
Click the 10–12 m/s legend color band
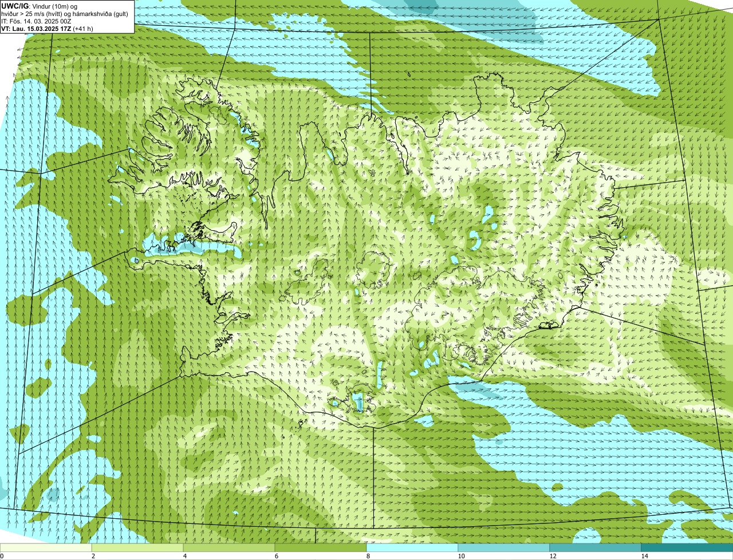(504, 547)
